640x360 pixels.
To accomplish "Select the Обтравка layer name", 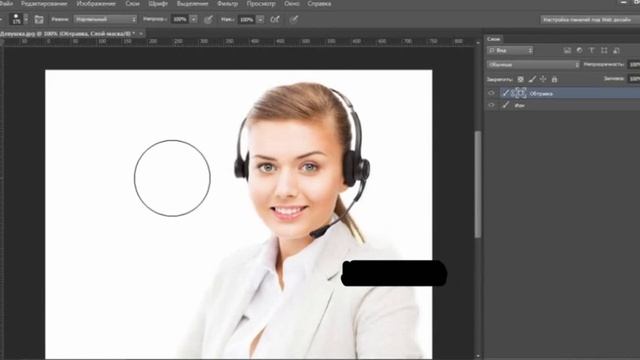I will [541, 93].
